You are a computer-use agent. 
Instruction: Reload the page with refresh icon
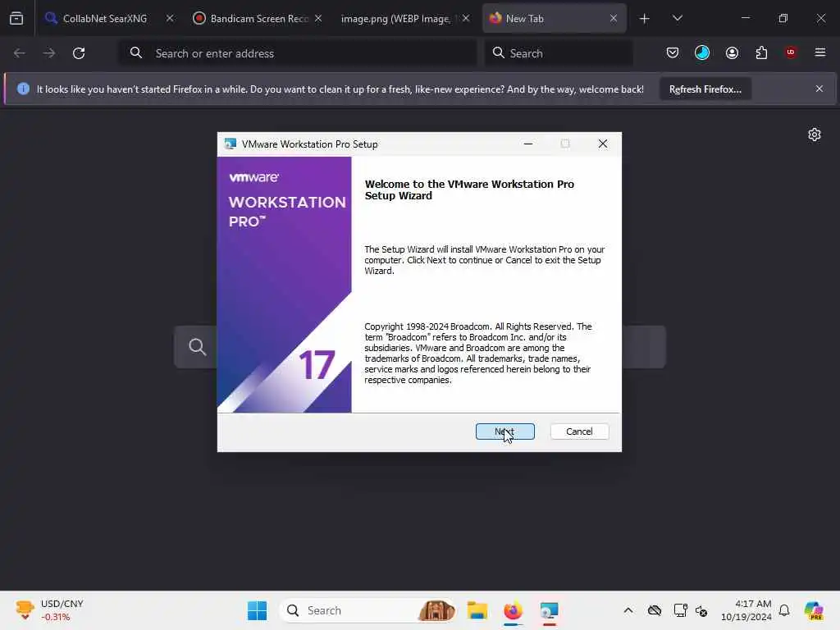79,53
